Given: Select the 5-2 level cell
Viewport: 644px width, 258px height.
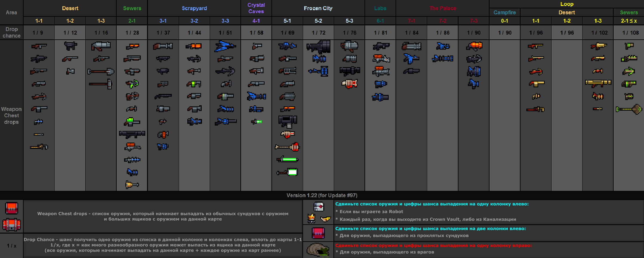Looking at the screenshot, I should click(318, 21).
